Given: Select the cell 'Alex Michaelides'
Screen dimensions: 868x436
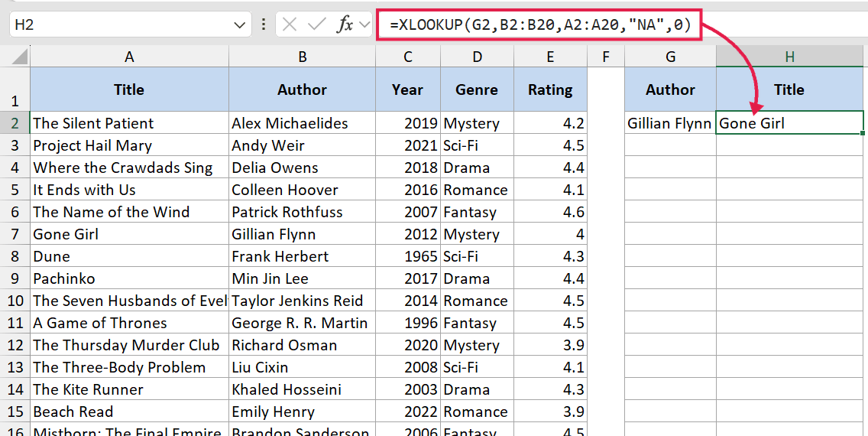Looking at the screenshot, I should click(303, 123).
